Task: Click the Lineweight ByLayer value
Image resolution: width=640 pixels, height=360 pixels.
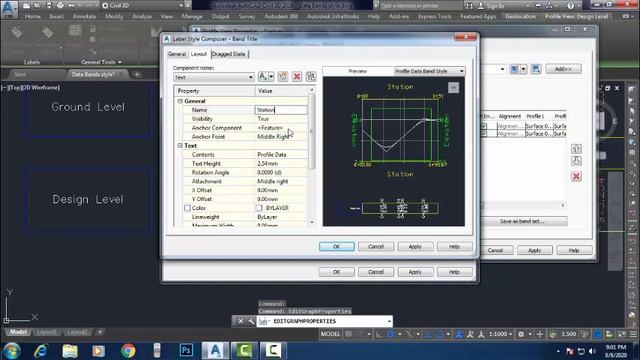Action: [x=281, y=217]
